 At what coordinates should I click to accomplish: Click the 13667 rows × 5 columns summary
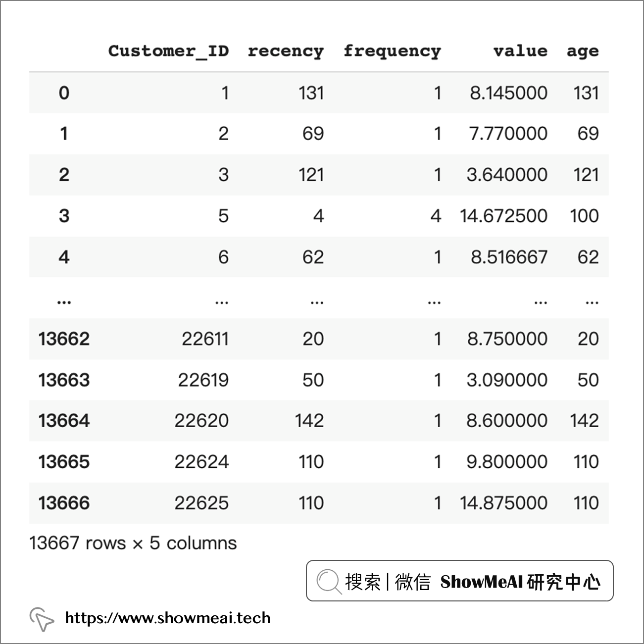(133, 543)
